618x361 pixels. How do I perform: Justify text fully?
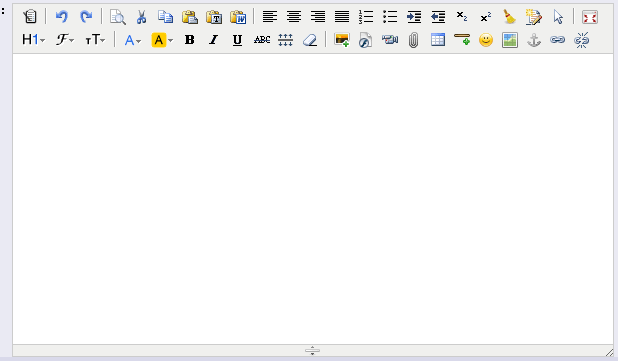coord(342,17)
